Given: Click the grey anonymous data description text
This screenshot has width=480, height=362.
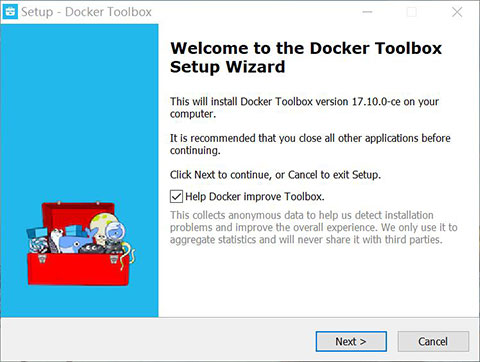Looking at the screenshot, I should tap(313, 227).
